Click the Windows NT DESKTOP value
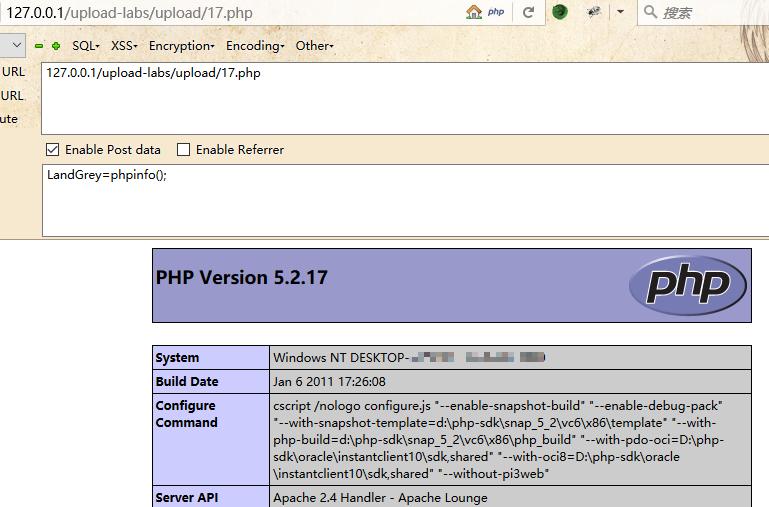Screen dimensions: 769x507 (409, 357)
